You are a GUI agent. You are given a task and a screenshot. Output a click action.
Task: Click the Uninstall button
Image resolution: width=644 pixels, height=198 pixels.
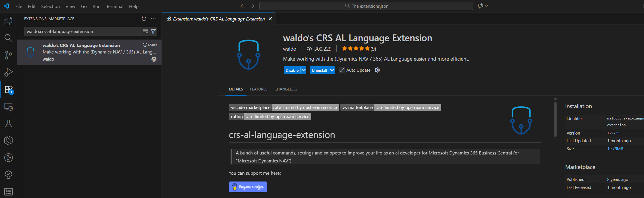[x=319, y=70]
